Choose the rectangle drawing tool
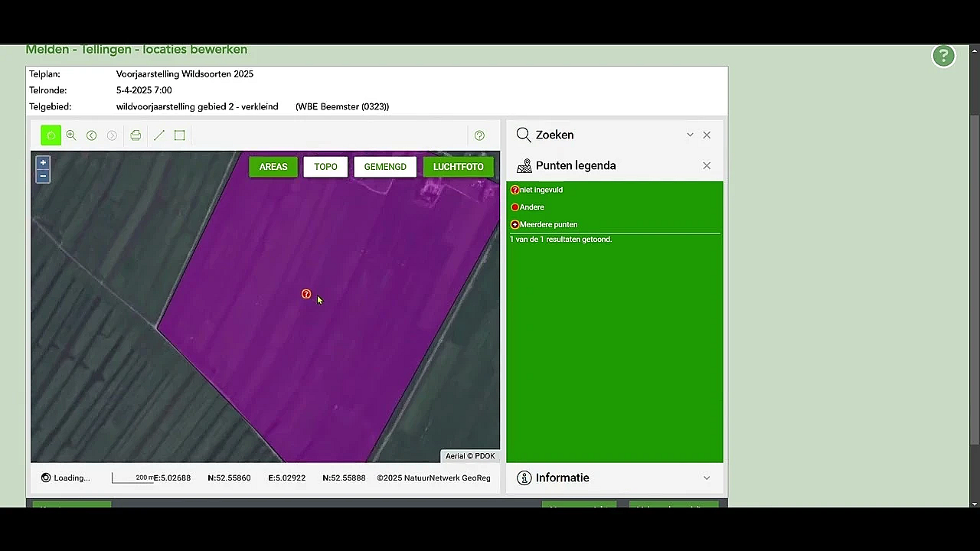Screen dimensions: 980x551 pos(179,135)
